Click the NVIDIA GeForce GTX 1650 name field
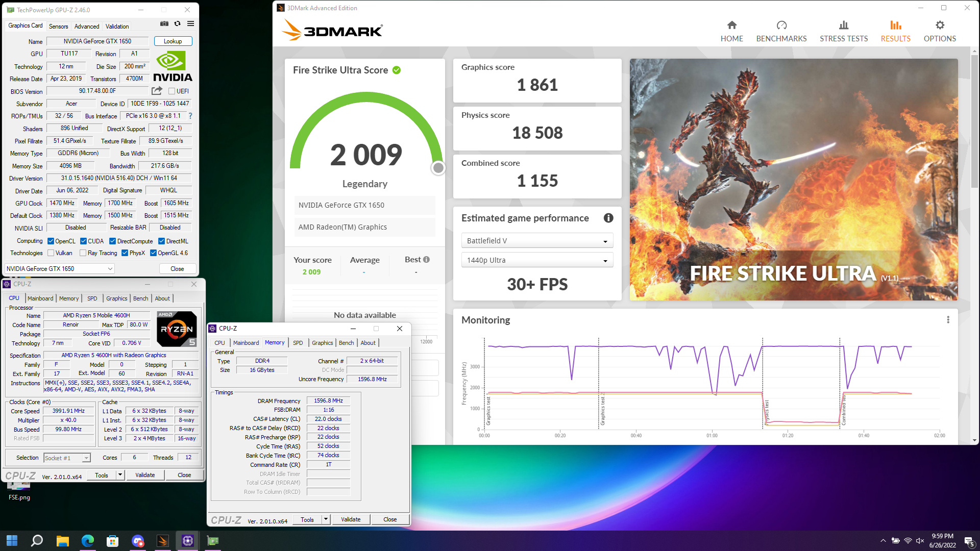980x551 pixels. point(97,41)
